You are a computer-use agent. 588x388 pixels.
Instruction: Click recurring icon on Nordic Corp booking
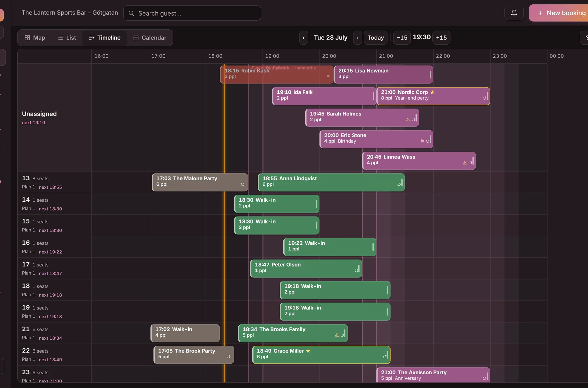pos(484,98)
